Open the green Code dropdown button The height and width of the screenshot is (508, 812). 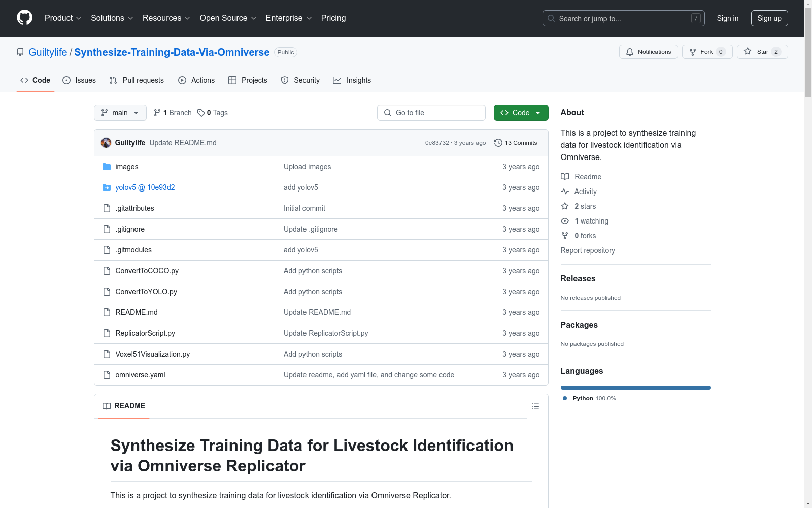click(x=521, y=113)
